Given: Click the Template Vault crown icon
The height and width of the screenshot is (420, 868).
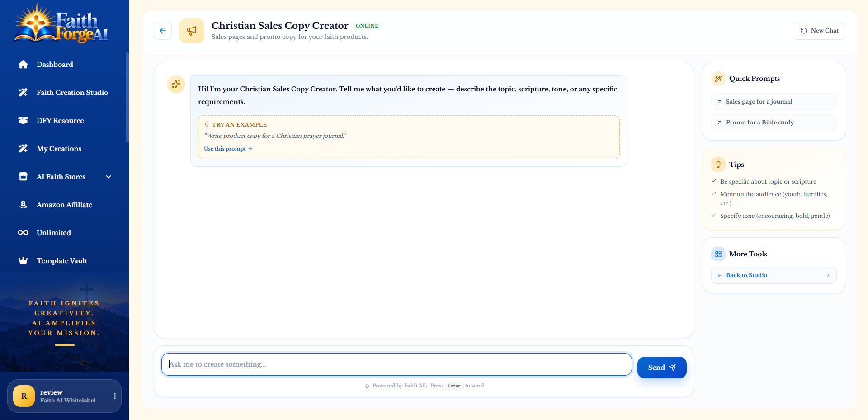Looking at the screenshot, I should 23,261.
